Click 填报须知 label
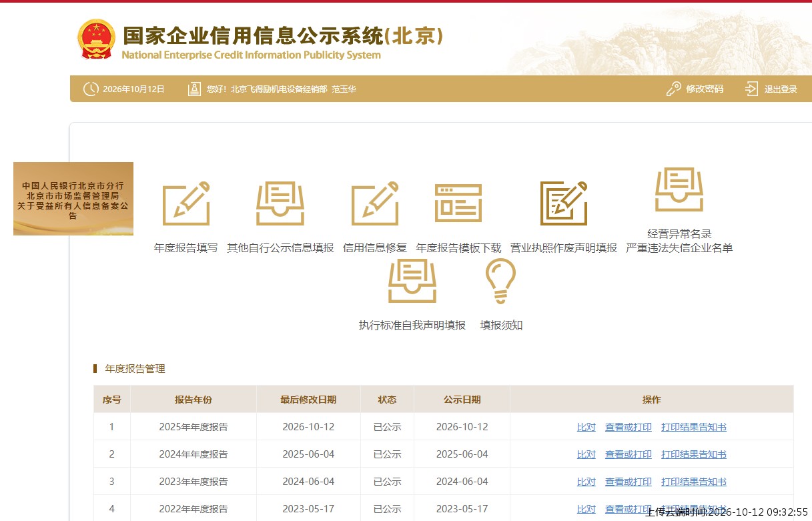Image resolution: width=812 pixels, height=521 pixels. point(501,326)
